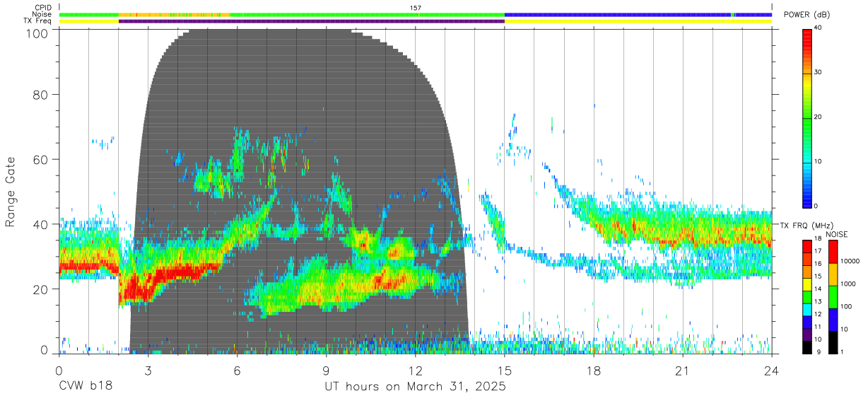
Task: Click the orange segment of Noise bar
Action: point(174,14)
